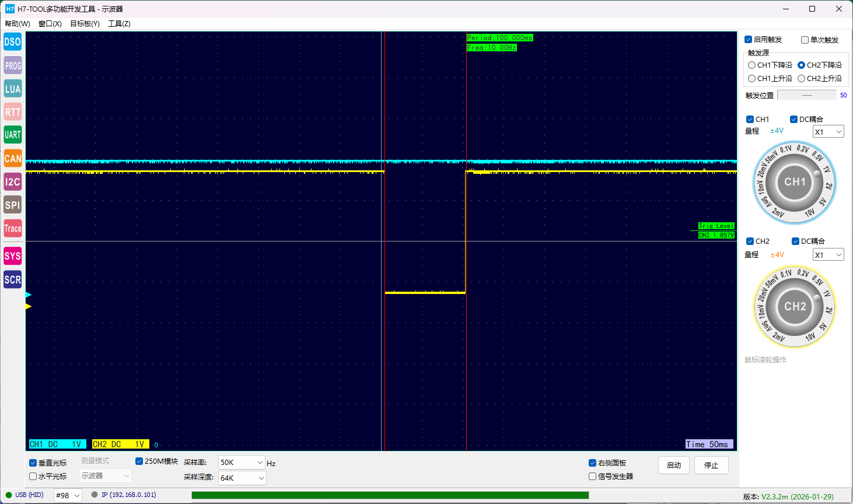The width and height of the screenshot is (853, 504).
Task: Click the 触发位置 trigger position slider
Action: tap(806, 95)
